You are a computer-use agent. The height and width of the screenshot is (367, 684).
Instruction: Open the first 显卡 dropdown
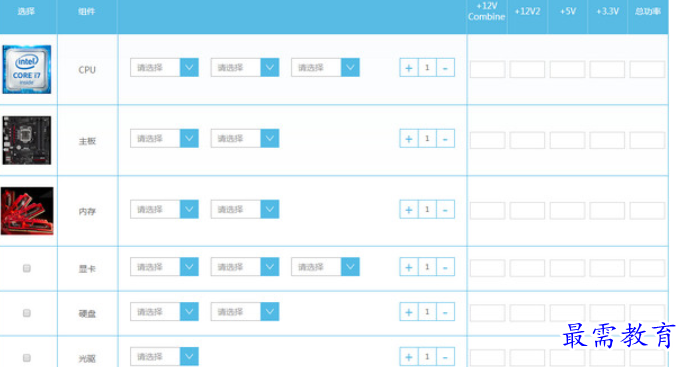click(x=164, y=267)
